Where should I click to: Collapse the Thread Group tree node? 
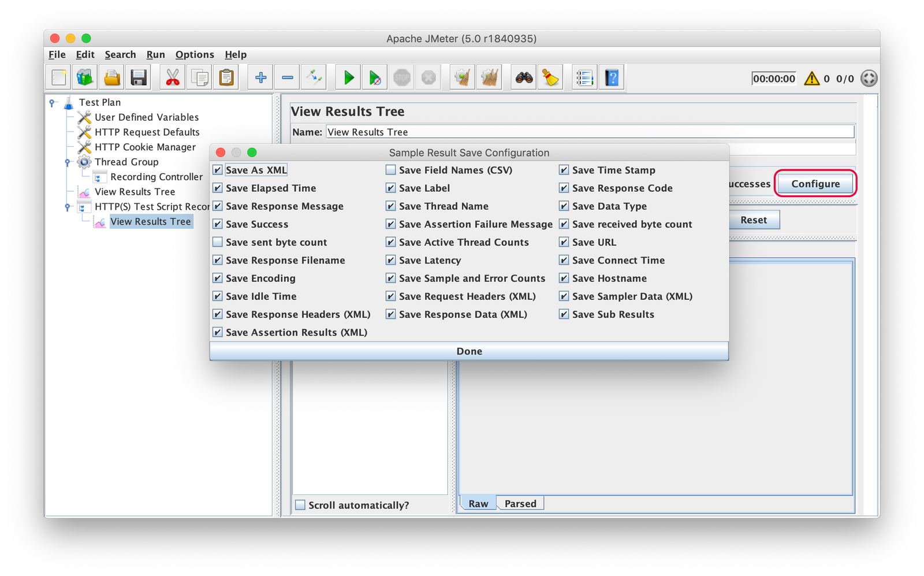point(68,162)
